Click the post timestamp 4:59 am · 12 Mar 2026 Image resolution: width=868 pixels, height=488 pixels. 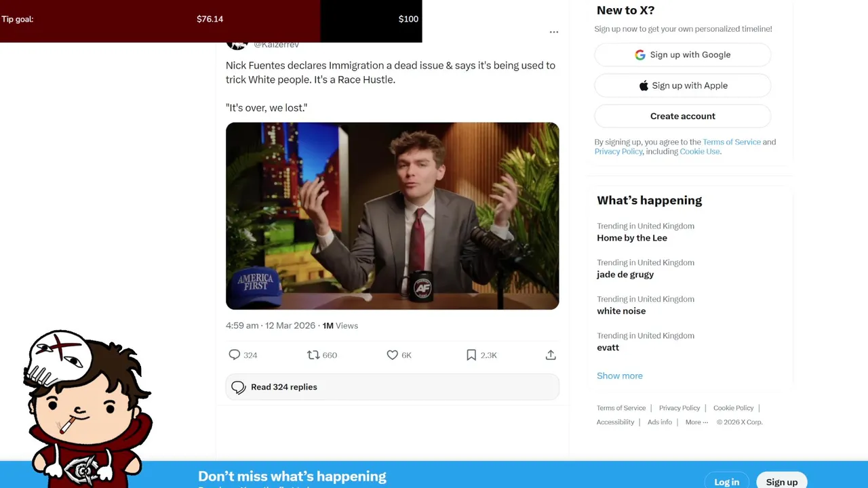(271, 325)
